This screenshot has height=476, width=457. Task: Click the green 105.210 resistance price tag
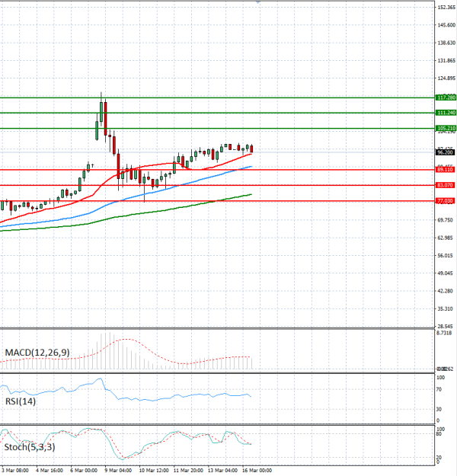click(x=446, y=128)
